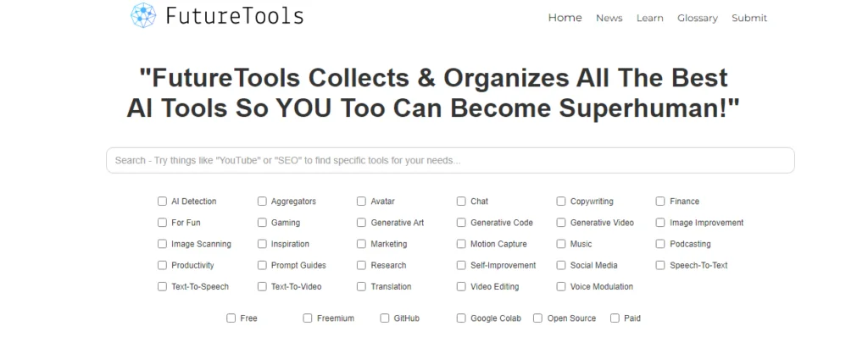Image resolution: width=868 pixels, height=337 pixels.
Task: Tick the Chat category checkbox
Action: point(461,202)
